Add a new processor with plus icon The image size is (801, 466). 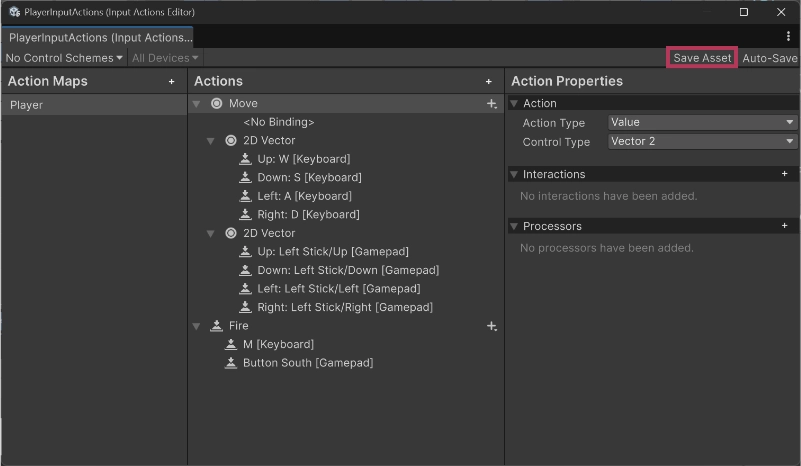pyautogui.click(x=785, y=226)
